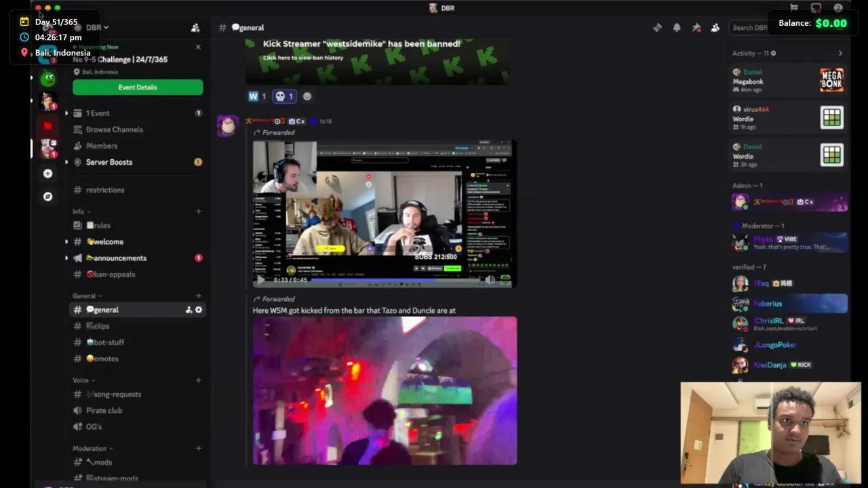Collapse the Moderation category

click(92, 448)
